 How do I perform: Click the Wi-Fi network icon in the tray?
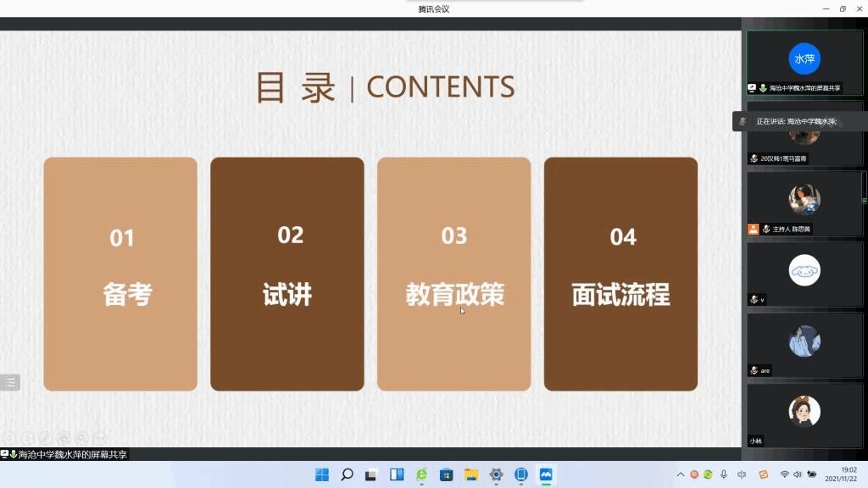[x=784, y=474]
